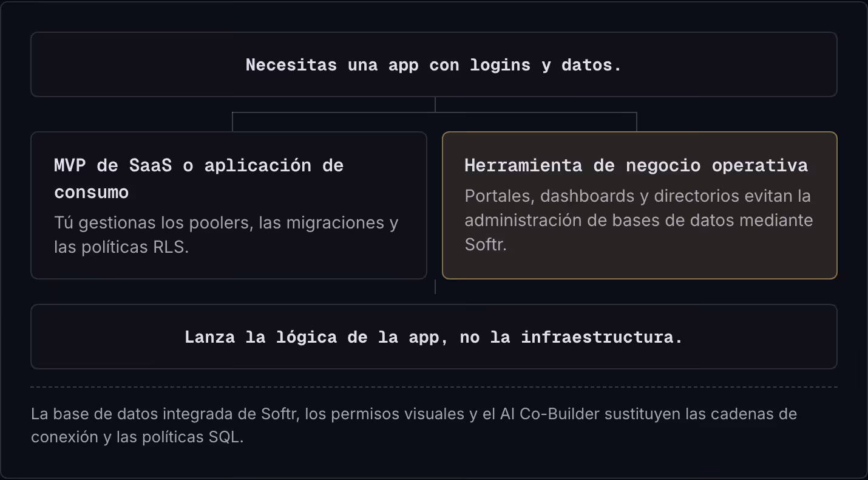Click the text 'Tú gestionas los poolers, las migraciones y las políticas RLS.'
The width and height of the screenshot is (868, 480).
(226, 235)
